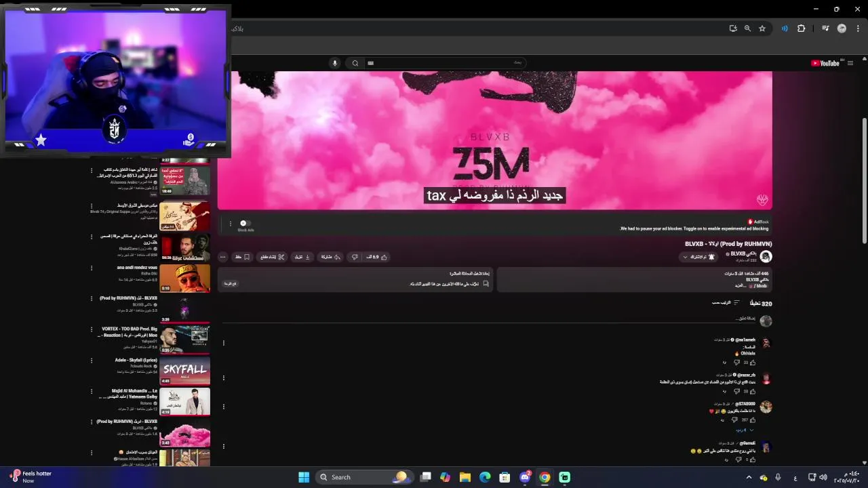
Task: Click the star icon on webcam overlay
Action: [41, 140]
